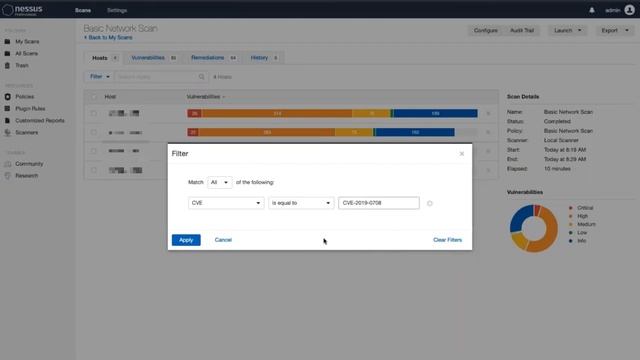This screenshot has width=640, height=360.
Task: Click the Community icon
Action: click(7, 164)
